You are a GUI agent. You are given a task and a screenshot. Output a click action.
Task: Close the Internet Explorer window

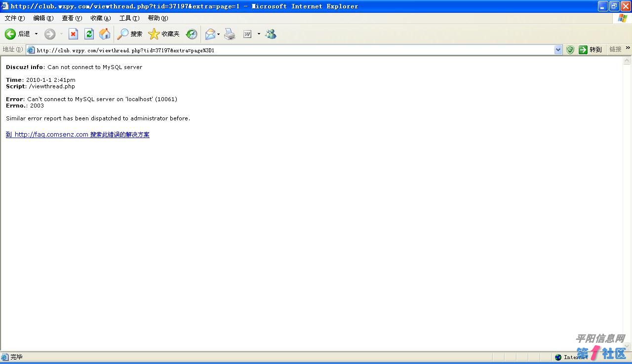(x=626, y=6)
